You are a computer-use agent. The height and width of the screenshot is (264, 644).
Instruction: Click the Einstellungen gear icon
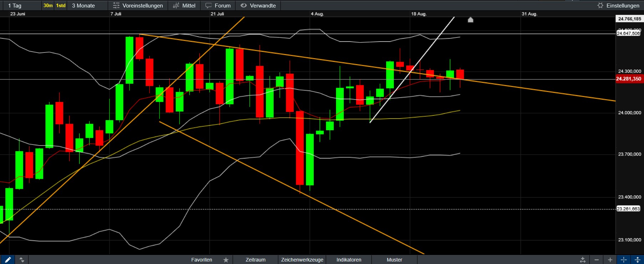(x=600, y=5)
